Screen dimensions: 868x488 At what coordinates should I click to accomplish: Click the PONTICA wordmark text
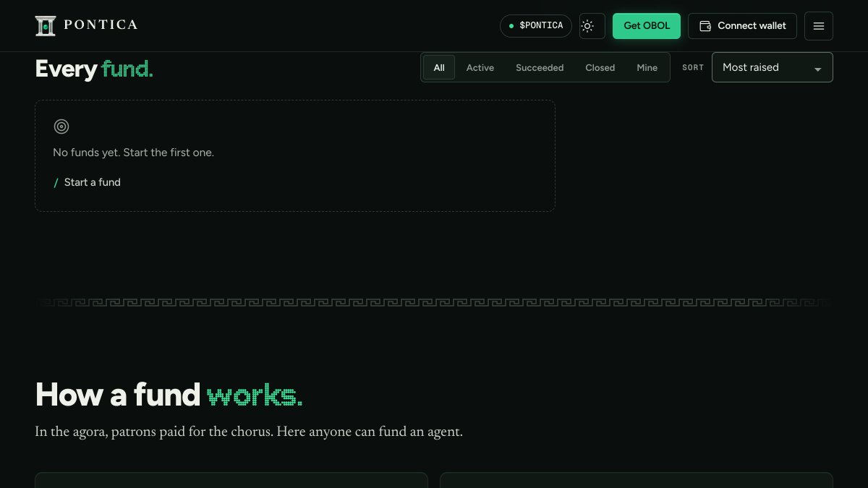(x=101, y=25)
